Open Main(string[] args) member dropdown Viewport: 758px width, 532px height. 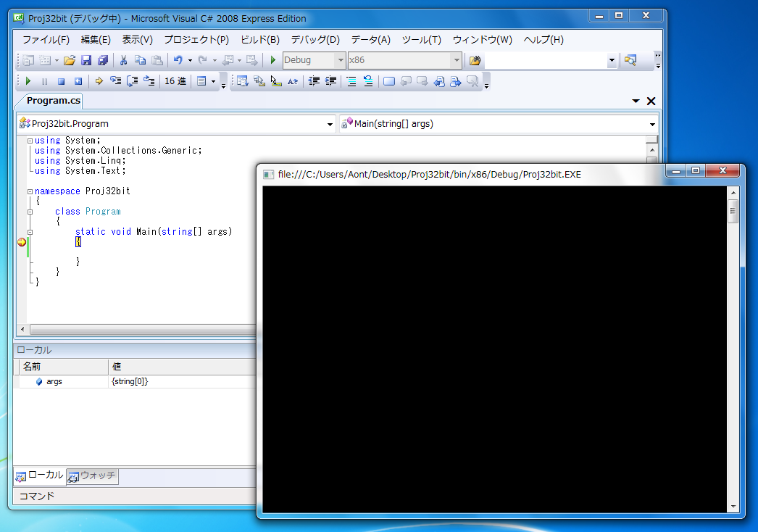click(652, 124)
